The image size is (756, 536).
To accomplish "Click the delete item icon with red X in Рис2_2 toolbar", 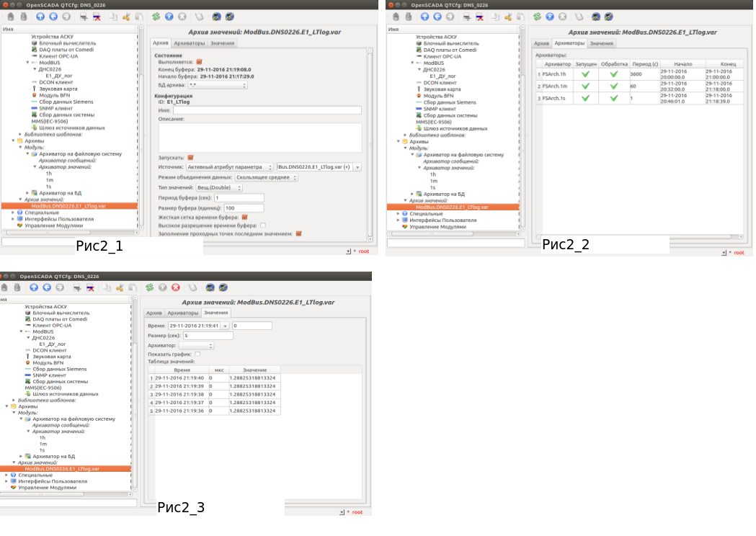I will tap(481, 16).
